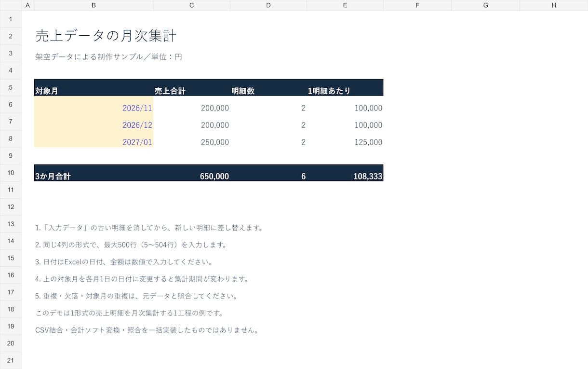588x369 pixels.
Task: Select column D header
Action: click(268, 5)
